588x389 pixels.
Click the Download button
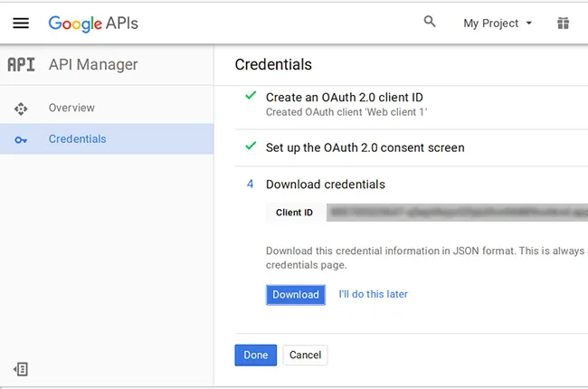296,295
